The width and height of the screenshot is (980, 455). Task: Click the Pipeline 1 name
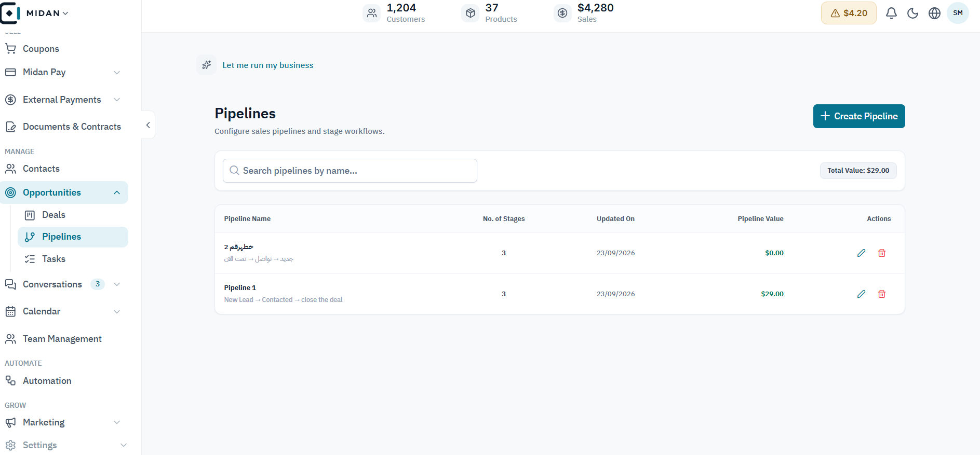[x=240, y=287]
